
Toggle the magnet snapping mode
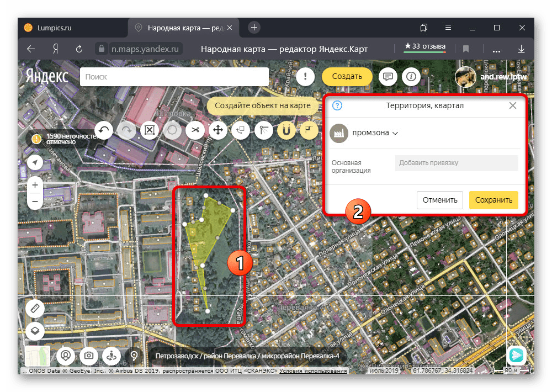click(x=286, y=130)
